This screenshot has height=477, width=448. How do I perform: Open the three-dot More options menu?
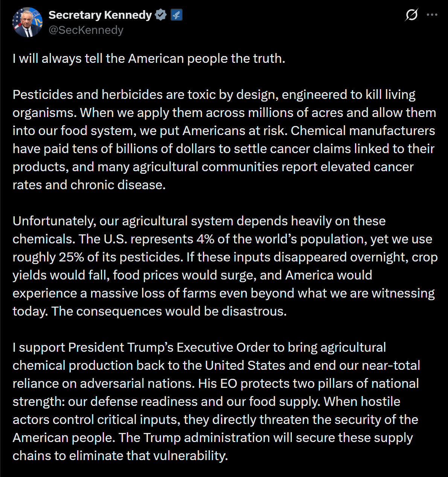point(432,15)
